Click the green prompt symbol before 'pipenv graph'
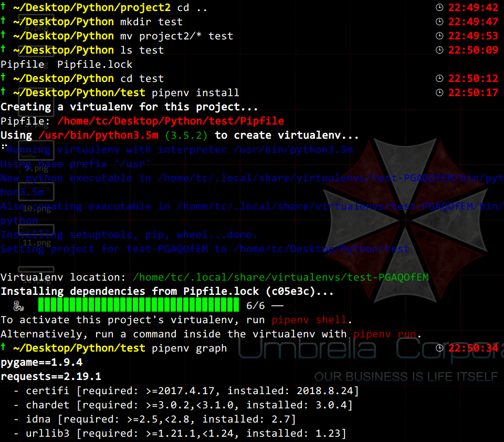 point(3,347)
